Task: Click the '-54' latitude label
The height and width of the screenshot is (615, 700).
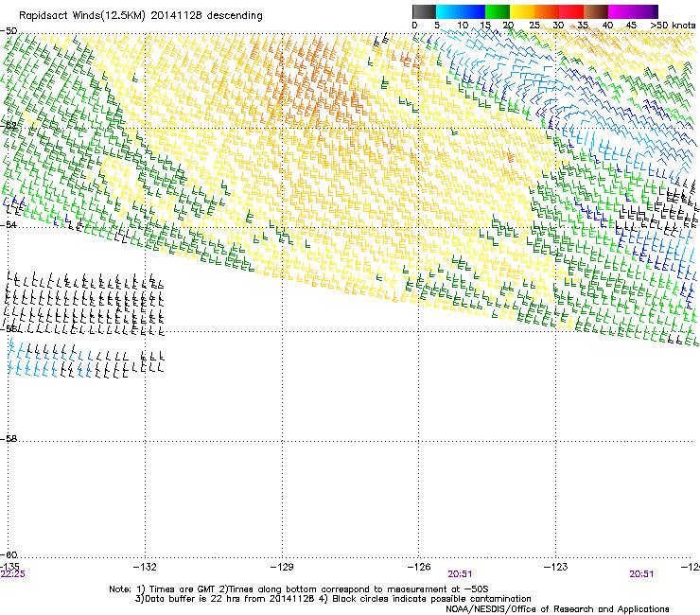Action: point(9,224)
